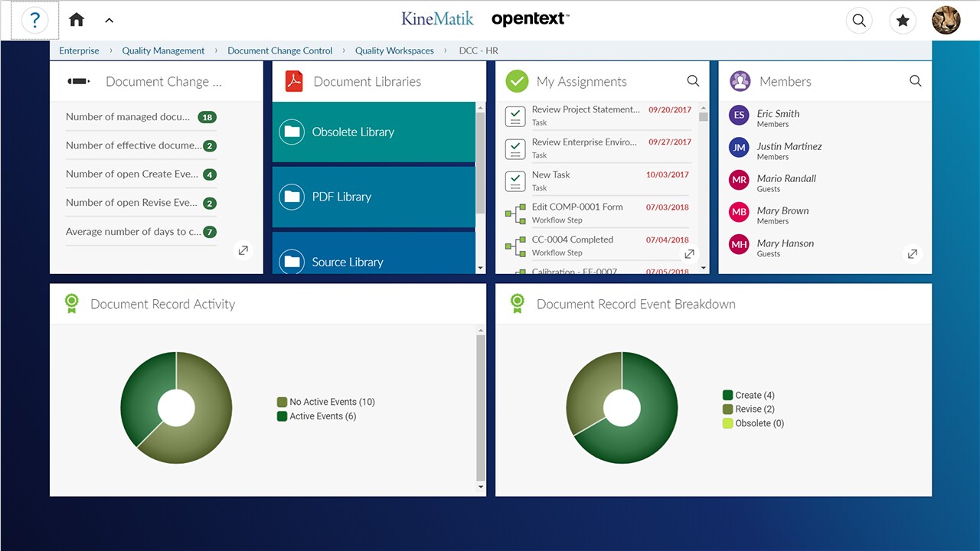
Task: Open Quality Workspaces breadcrumb
Action: (394, 51)
